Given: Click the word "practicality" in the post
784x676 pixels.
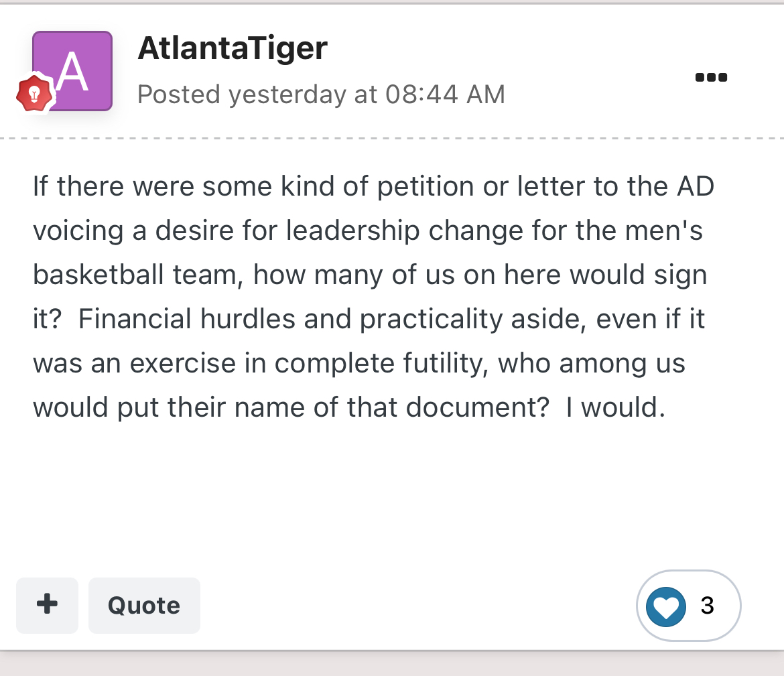Looking at the screenshot, I should pos(431,319).
